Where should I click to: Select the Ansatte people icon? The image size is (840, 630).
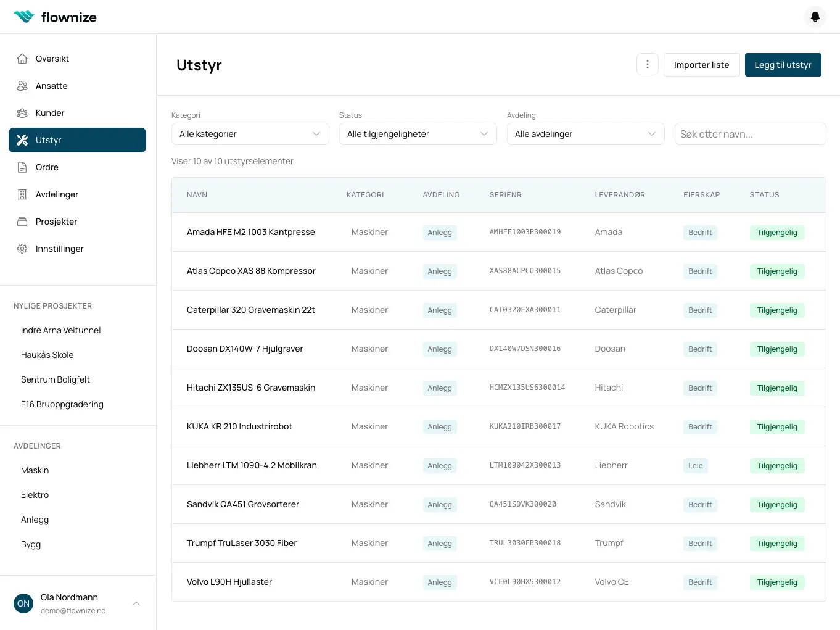click(22, 85)
